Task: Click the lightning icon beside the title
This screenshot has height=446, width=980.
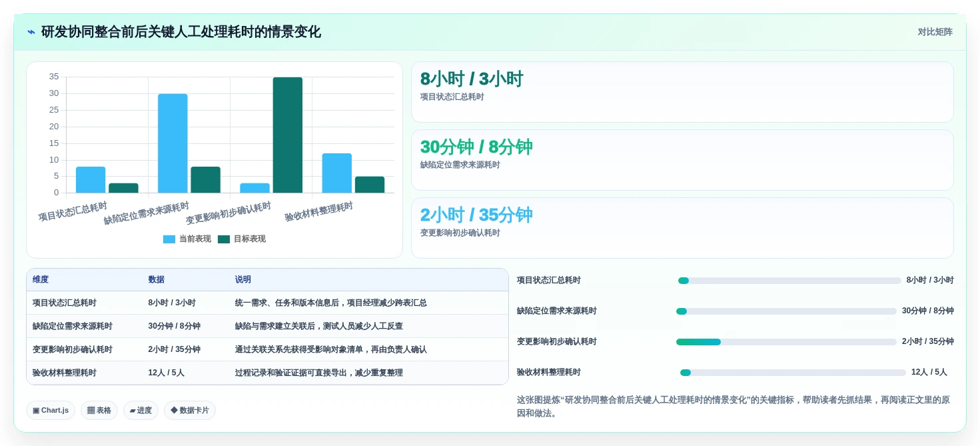Action: coord(31,32)
